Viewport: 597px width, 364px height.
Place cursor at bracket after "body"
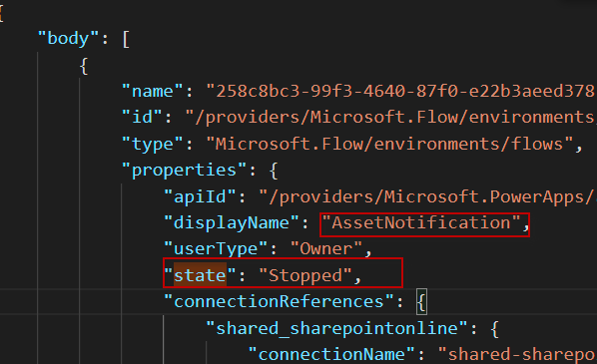(126, 39)
